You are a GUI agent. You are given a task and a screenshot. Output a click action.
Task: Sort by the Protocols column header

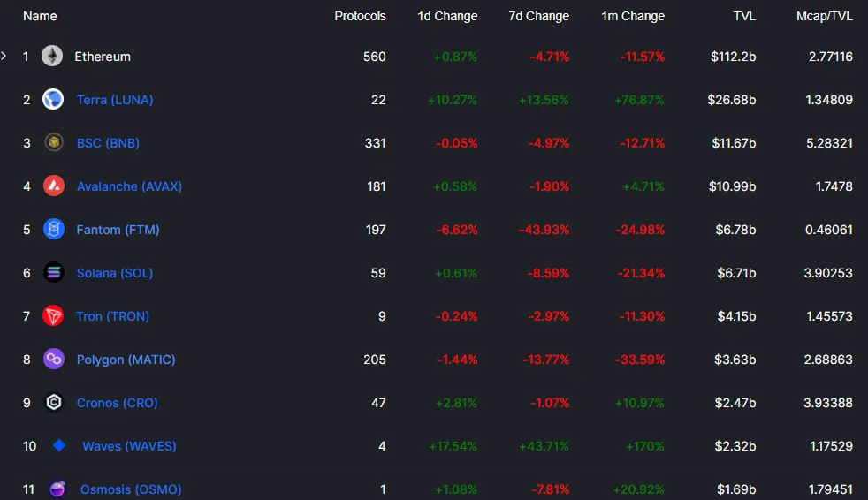pyautogui.click(x=360, y=16)
